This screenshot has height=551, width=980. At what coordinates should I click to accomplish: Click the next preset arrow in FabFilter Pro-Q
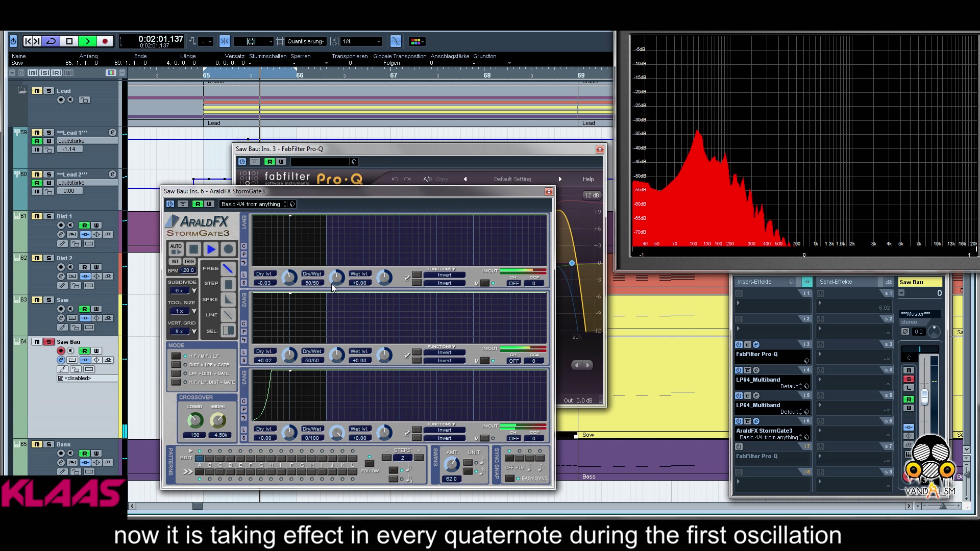[x=560, y=179]
